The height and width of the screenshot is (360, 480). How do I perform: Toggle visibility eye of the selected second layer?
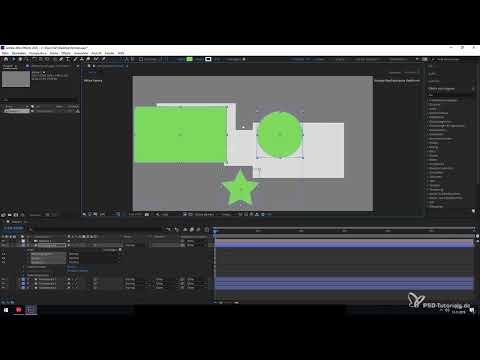3,245
